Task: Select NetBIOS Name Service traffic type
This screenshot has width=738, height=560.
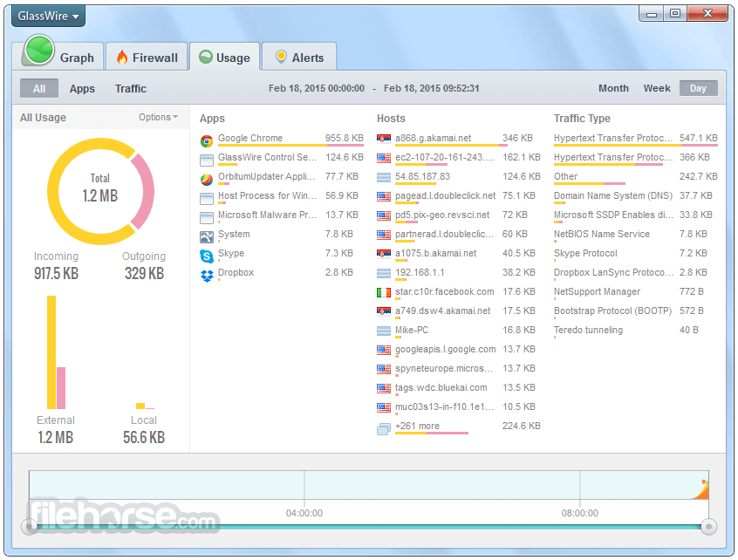Action: [636, 236]
